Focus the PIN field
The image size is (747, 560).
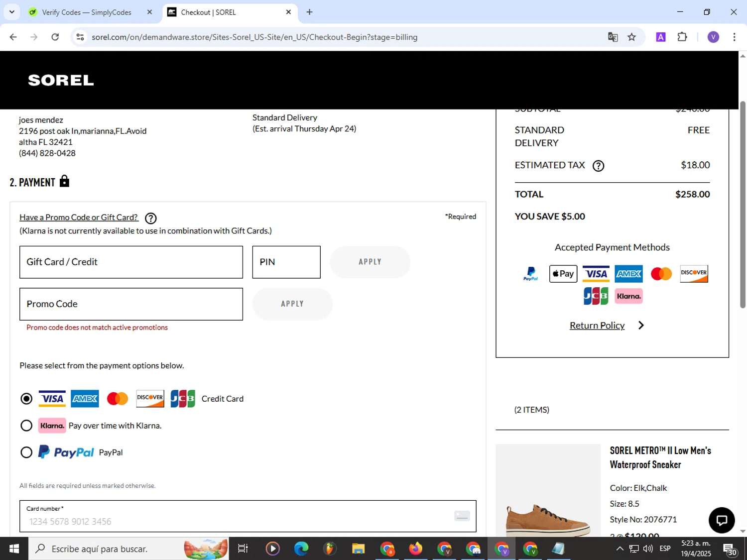(x=286, y=262)
